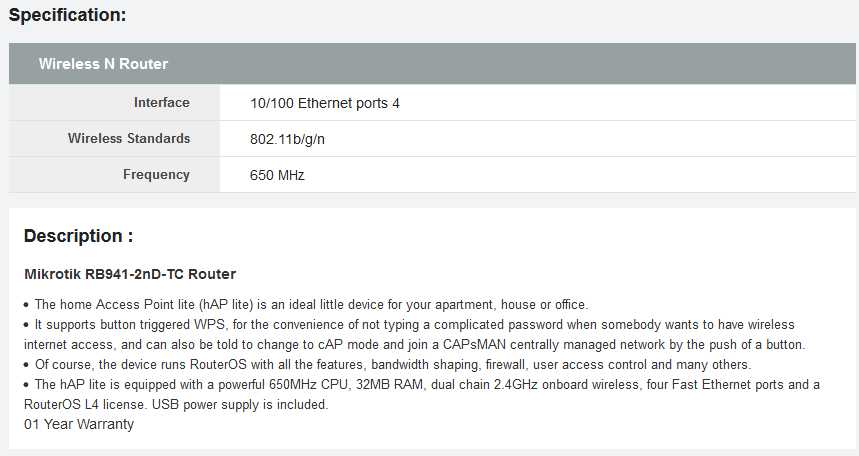Viewport: 859px width, 456px height.
Task: Click the 802.11b/g/n value
Action: [287, 139]
